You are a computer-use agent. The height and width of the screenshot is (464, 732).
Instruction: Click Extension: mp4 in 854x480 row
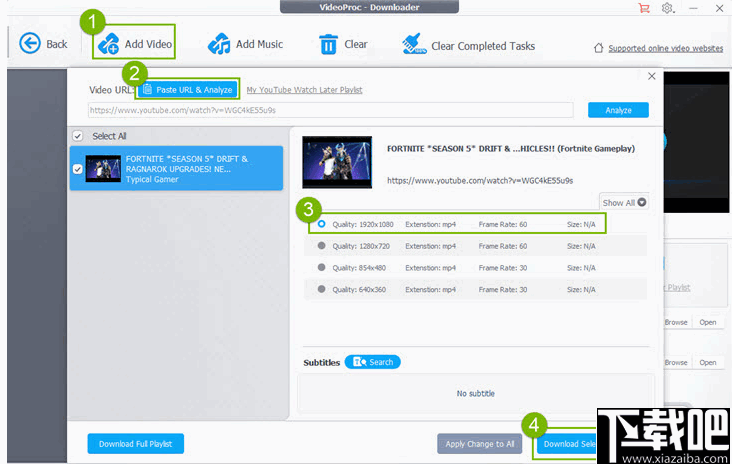pos(430,268)
